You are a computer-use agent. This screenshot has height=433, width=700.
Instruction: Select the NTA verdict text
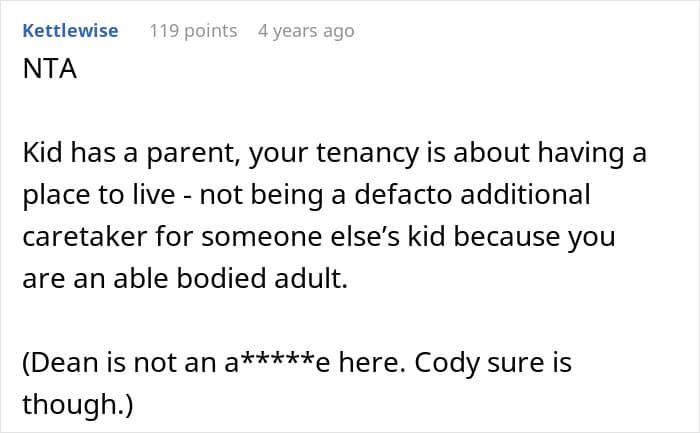point(50,69)
